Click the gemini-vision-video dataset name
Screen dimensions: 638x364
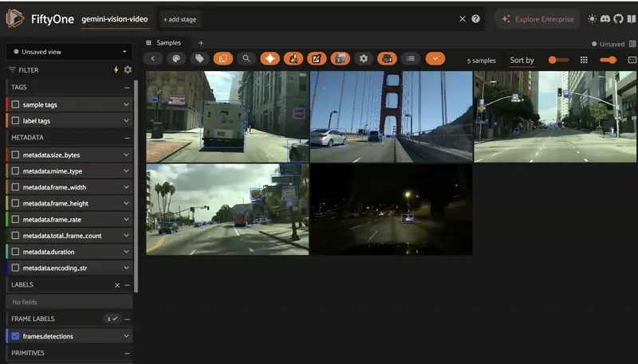click(x=115, y=19)
